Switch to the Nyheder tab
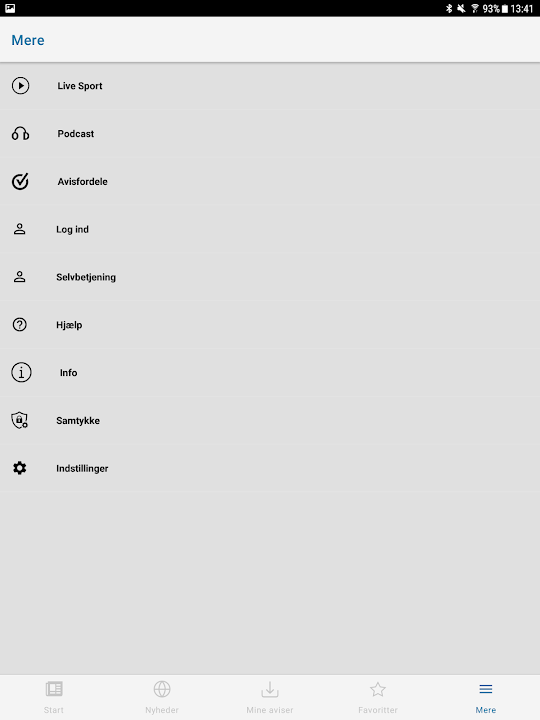This screenshot has width=540, height=720. 162,698
